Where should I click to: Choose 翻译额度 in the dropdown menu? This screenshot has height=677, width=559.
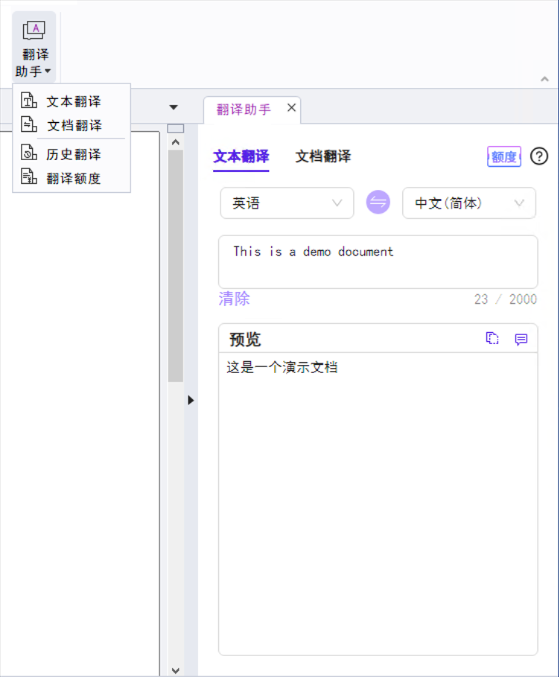point(71,178)
